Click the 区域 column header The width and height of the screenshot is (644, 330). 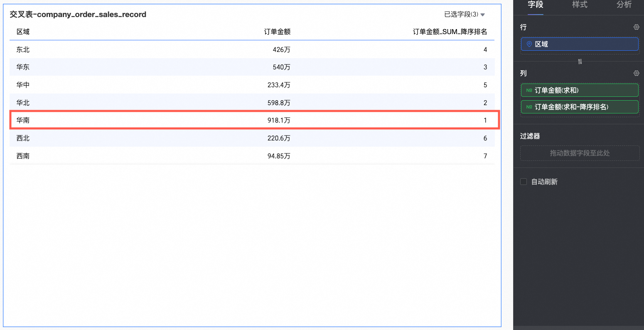[23, 32]
